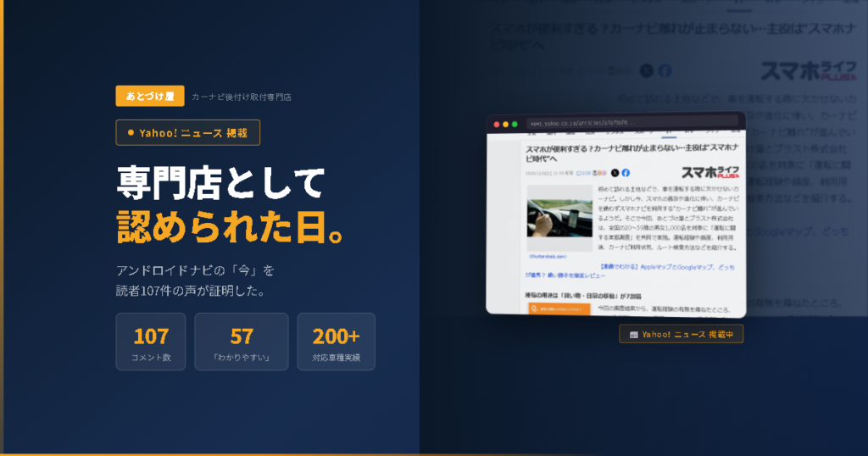Click the orange あとづけ屋 logo badge
The image size is (868, 456).
(x=150, y=96)
